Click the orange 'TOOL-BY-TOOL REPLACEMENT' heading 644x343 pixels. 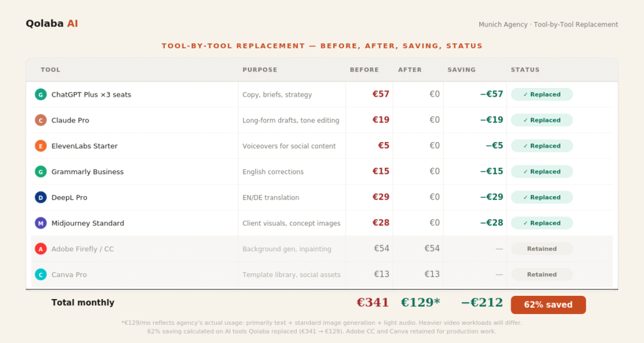coord(322,46)
